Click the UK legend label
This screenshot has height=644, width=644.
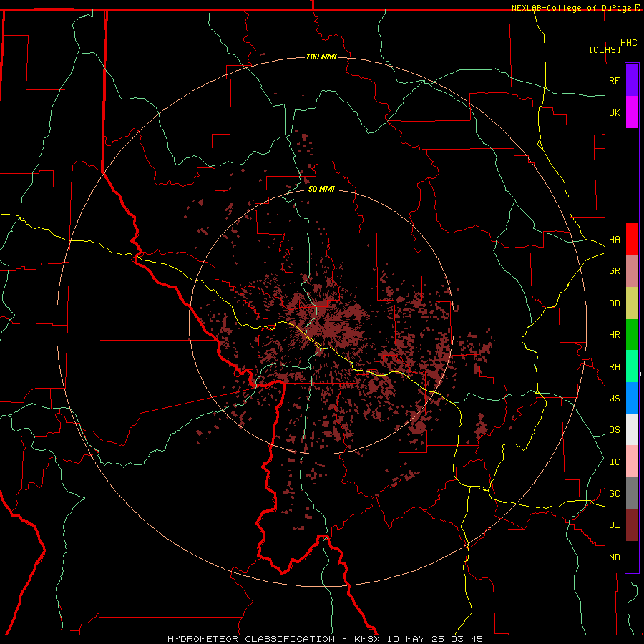point(614,112)
